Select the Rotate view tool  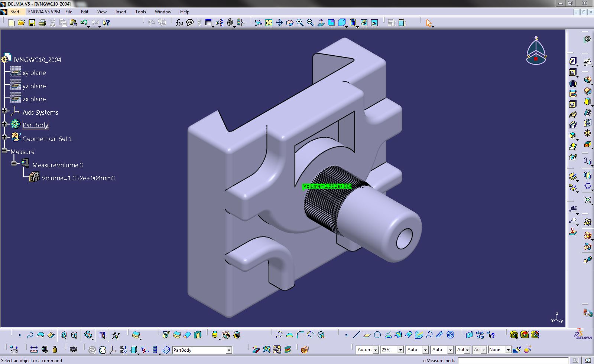point(290,23)
